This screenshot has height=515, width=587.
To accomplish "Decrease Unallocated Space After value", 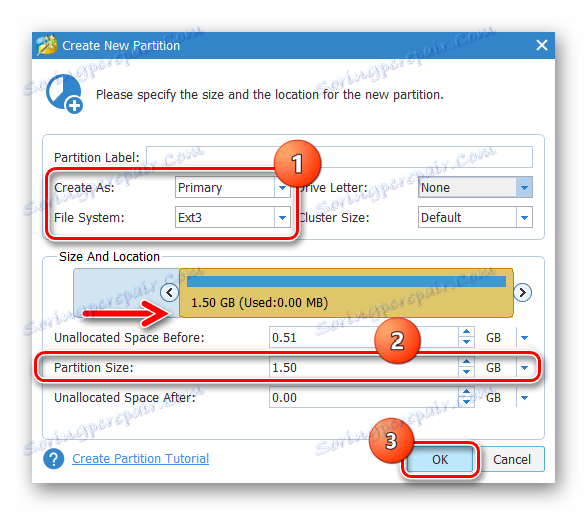I will click(x=466, y=402).
